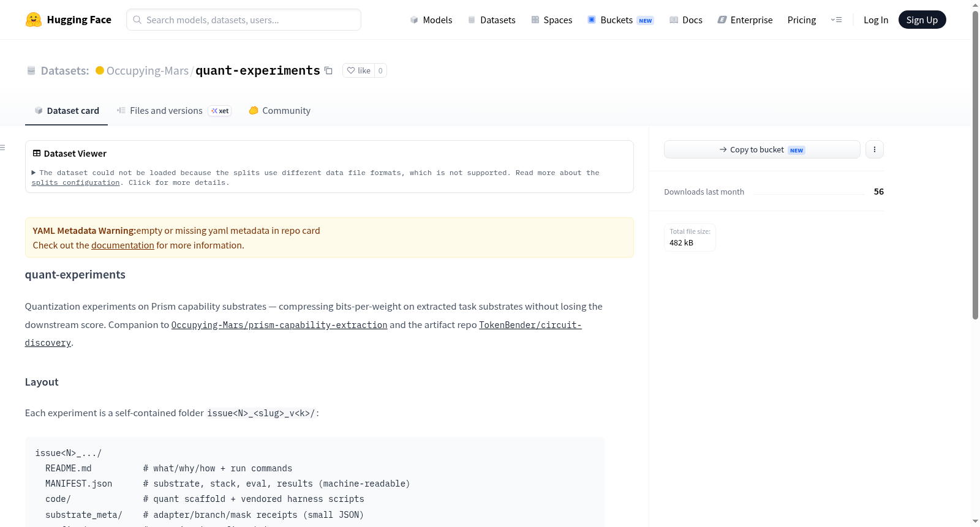Open the Enterprise page

(745, 20)
